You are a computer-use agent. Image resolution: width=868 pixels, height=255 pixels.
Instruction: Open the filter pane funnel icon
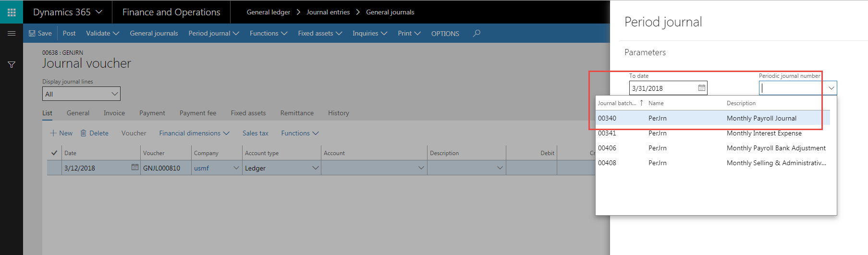point(12,64)
